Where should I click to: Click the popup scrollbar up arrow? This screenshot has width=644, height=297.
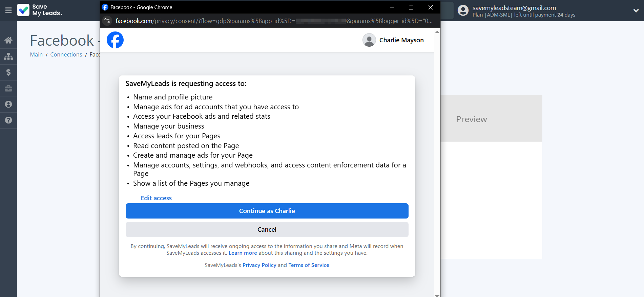[x=437, y=32]
